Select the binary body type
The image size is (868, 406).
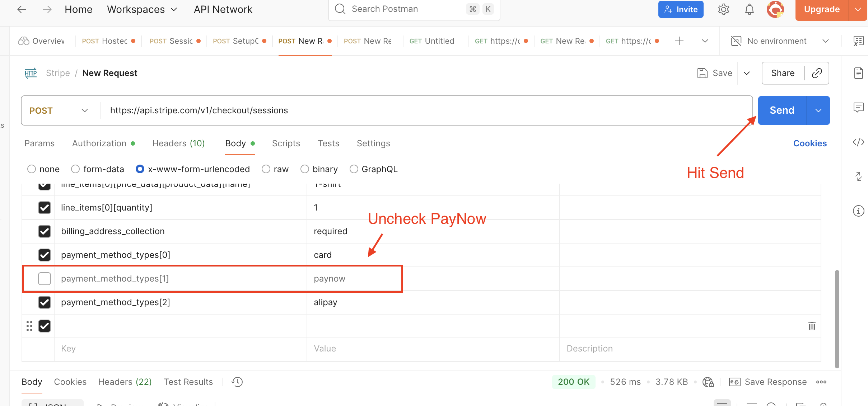point(305,169)
